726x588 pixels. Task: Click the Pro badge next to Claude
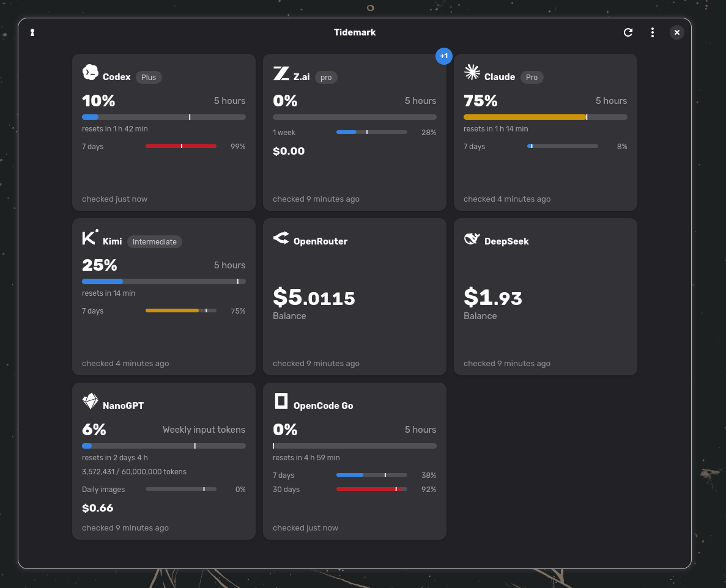click(x=532, y=77)
